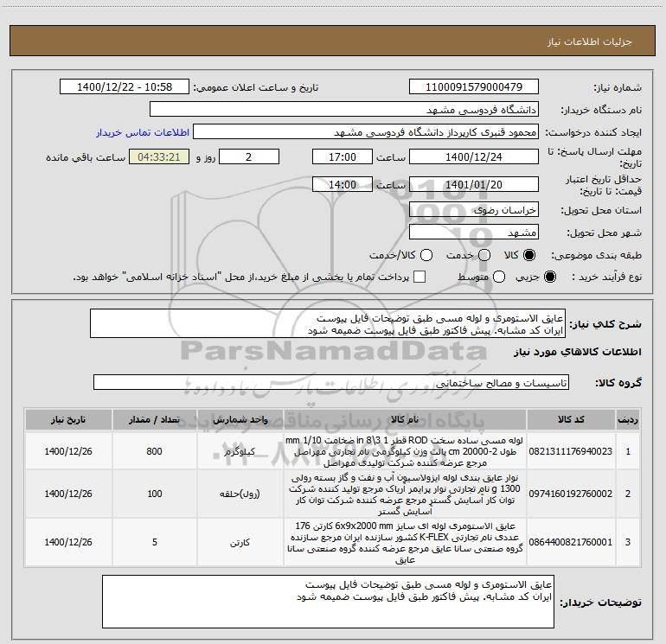This screenshot has width=666, height=644.
Task: Click the price validity time 14:00
Action: click(x=343, y=184)
